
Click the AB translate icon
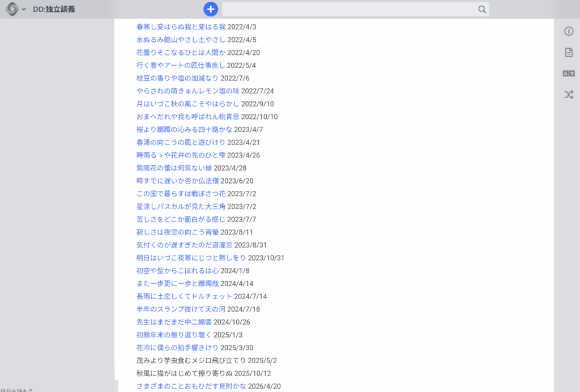point(569,73)
